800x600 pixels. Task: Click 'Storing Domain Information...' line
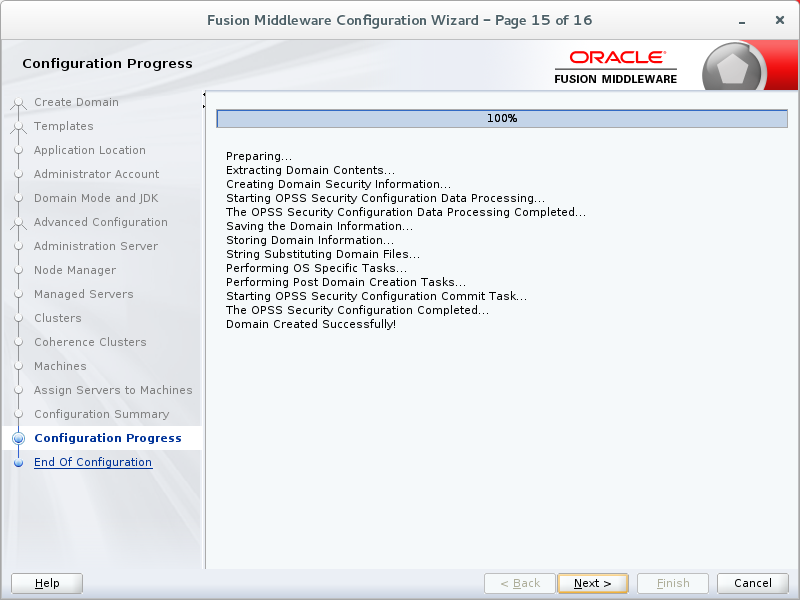coord(310,240)
